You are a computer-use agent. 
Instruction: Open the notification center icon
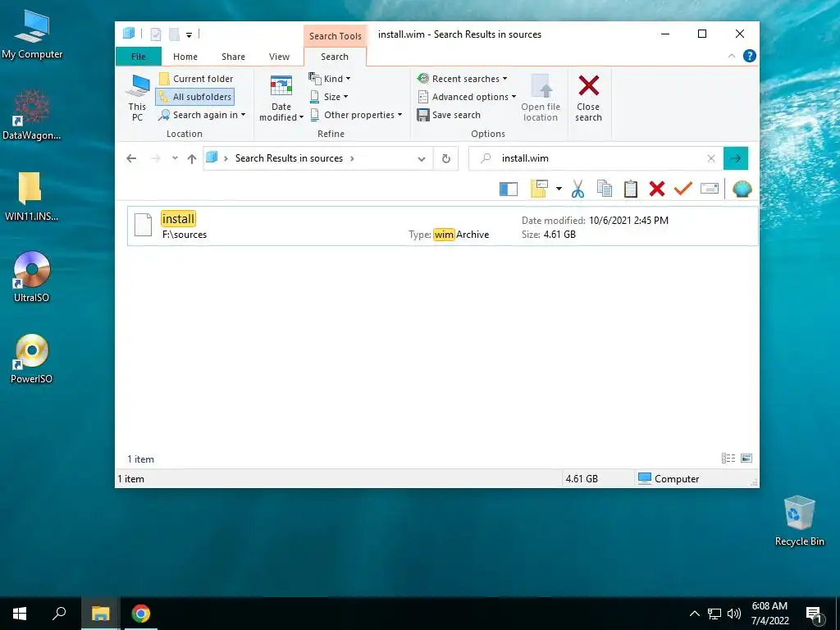[x=814, y=614]
